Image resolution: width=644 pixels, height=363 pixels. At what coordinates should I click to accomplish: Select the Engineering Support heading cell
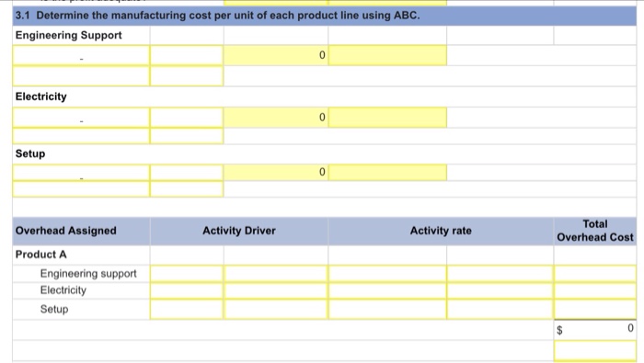pyautogui.click(x=81, y=35)
